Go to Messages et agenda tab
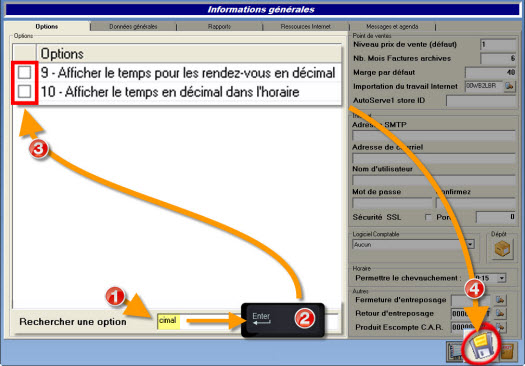The height and width of the screenshot is (366, 525). point(392,26)
